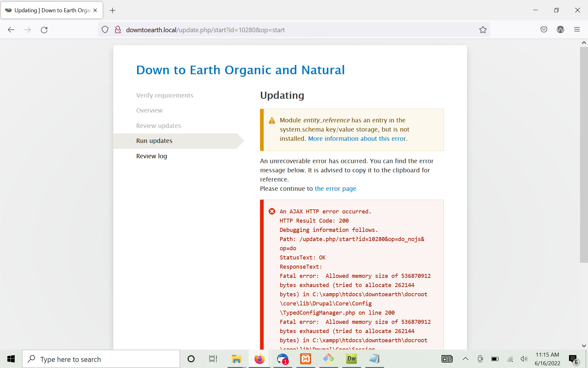Screen dimensions: 588x368
Task: Open the tracking protection shield icon
Action: [105, 30]
